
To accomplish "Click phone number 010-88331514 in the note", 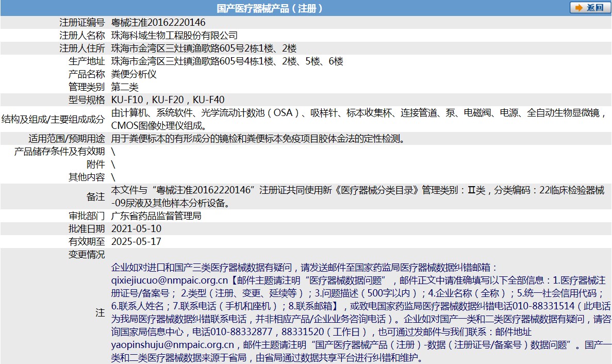I will coord(543,306).
